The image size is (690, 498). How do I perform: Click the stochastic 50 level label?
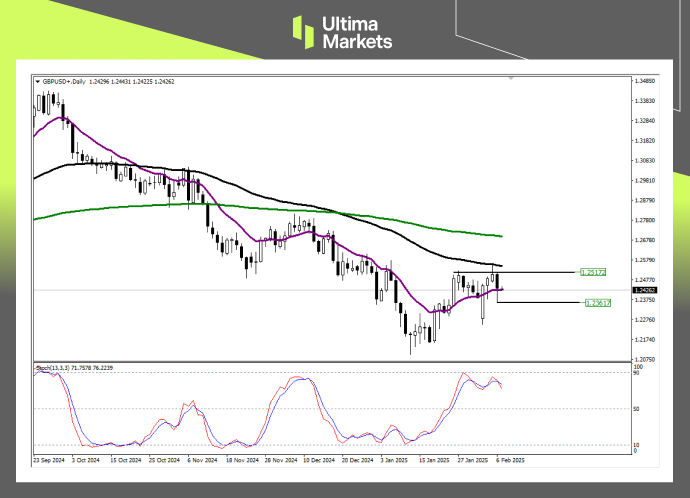pyautogui.click(x=637, y=409)
